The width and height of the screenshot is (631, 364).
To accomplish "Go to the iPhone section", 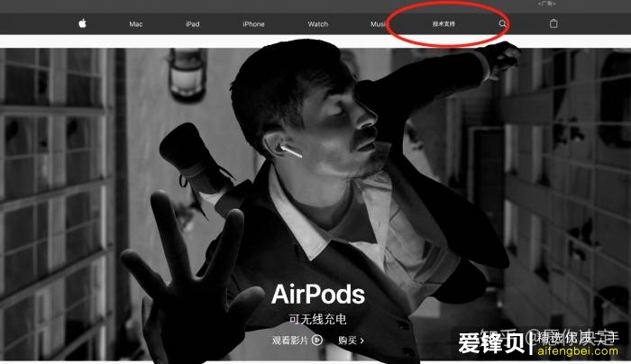I will pos(253,24).
